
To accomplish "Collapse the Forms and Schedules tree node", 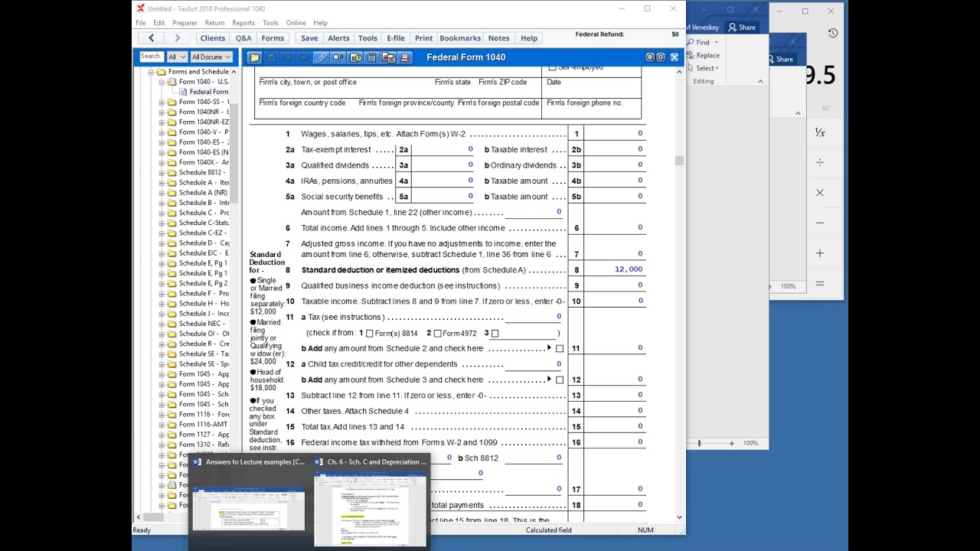I will (152, 72).
